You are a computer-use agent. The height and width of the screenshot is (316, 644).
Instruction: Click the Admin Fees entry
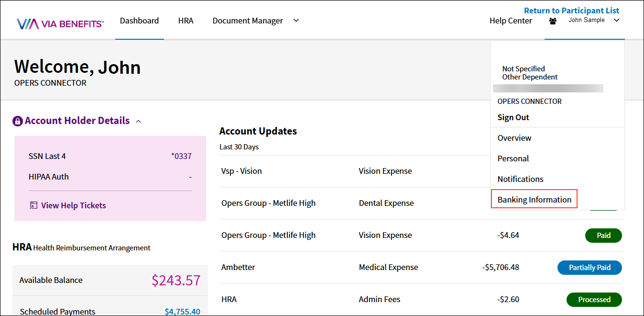click(x=380, y=299)
